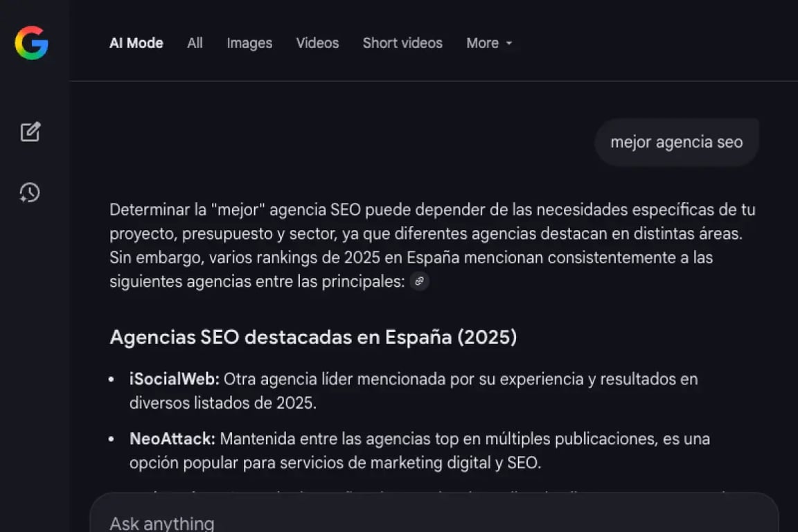Click the 'Agencias SEO destacadas en España (2025)' heading
The width and height of the screenshot is (798, 532).
click(x=313, y=337)
